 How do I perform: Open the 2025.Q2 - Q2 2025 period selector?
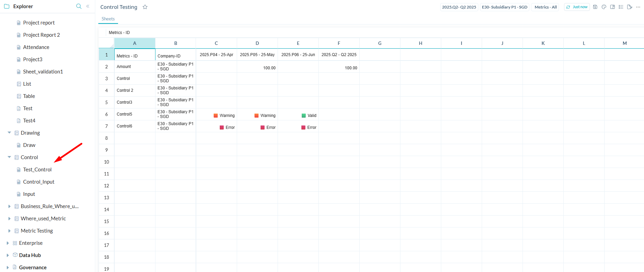tap(459, 7)
